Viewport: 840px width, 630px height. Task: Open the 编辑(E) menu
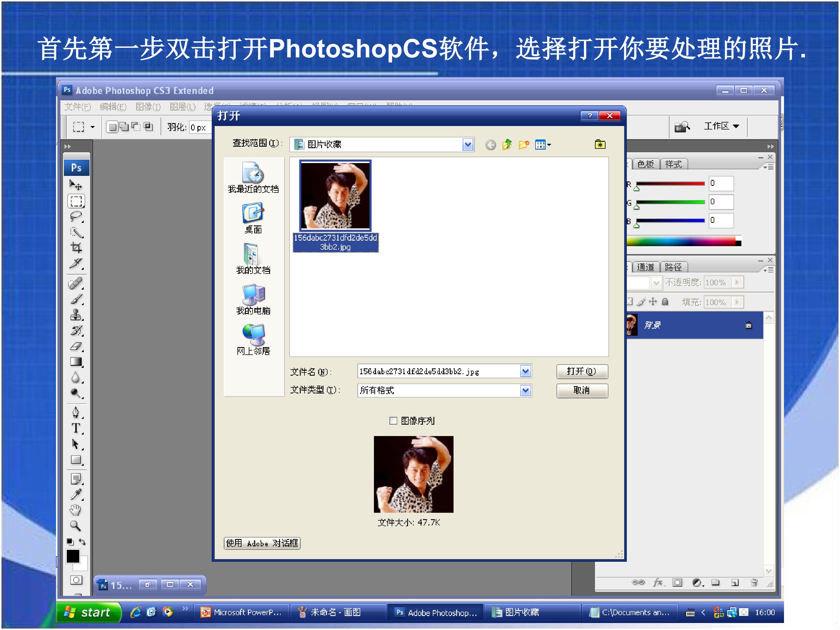click(113, 107)
